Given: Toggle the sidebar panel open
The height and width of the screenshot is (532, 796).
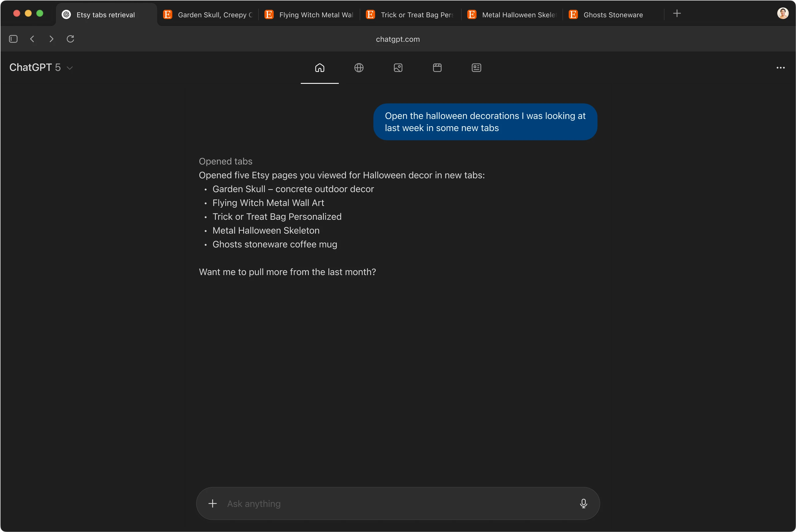Looking at the screenshot, I should pyautogui.click(x=13, y=39).
